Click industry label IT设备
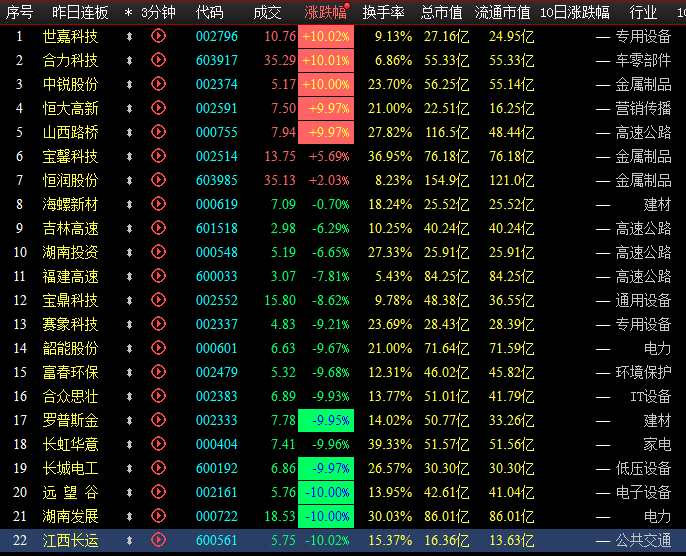The height and width of the screenshot is (556, 686). click(651, 396)
